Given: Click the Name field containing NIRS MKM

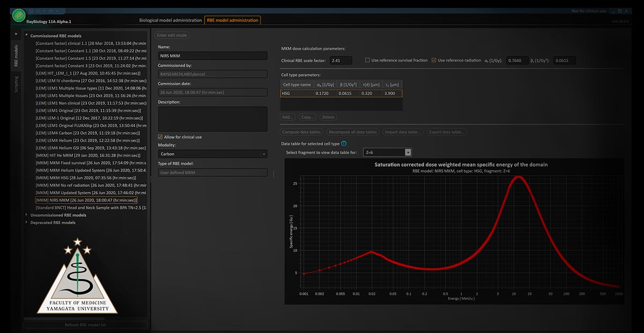Looking at the screenshot, I should click(213, 55).
